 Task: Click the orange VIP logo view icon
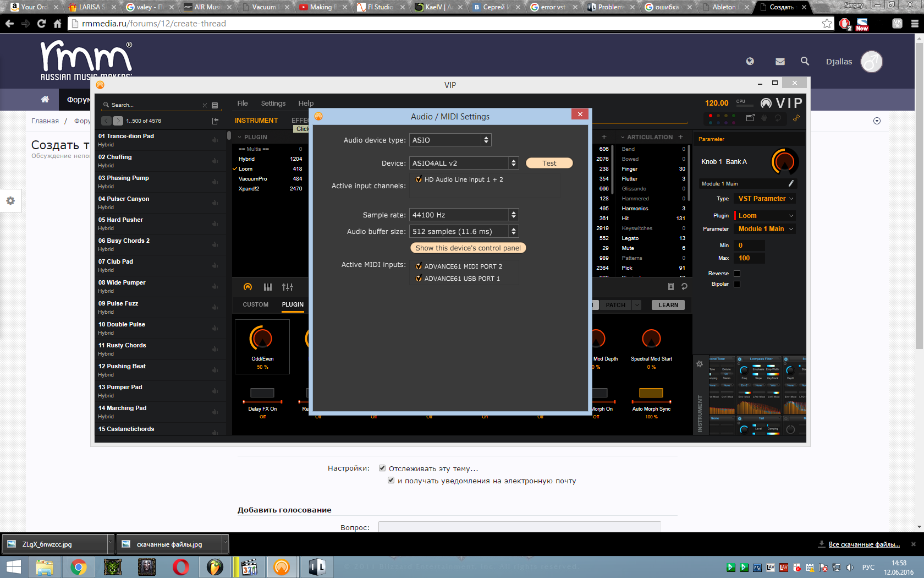click(x=248, y=287)
